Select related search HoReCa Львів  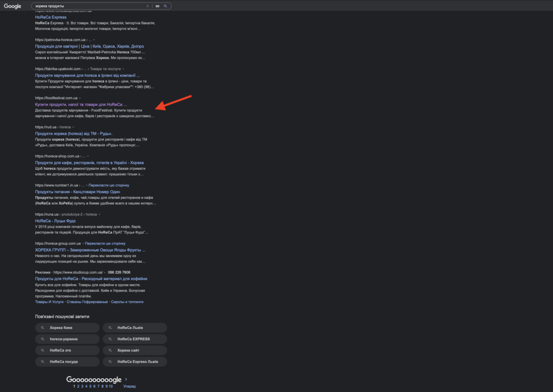pos(135,328)
